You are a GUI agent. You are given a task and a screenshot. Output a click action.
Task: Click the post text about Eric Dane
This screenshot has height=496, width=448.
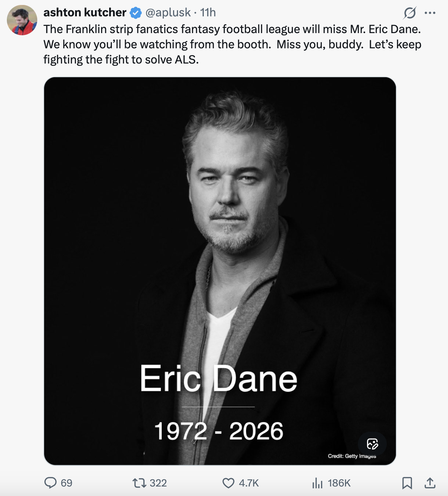click(232, 45)
